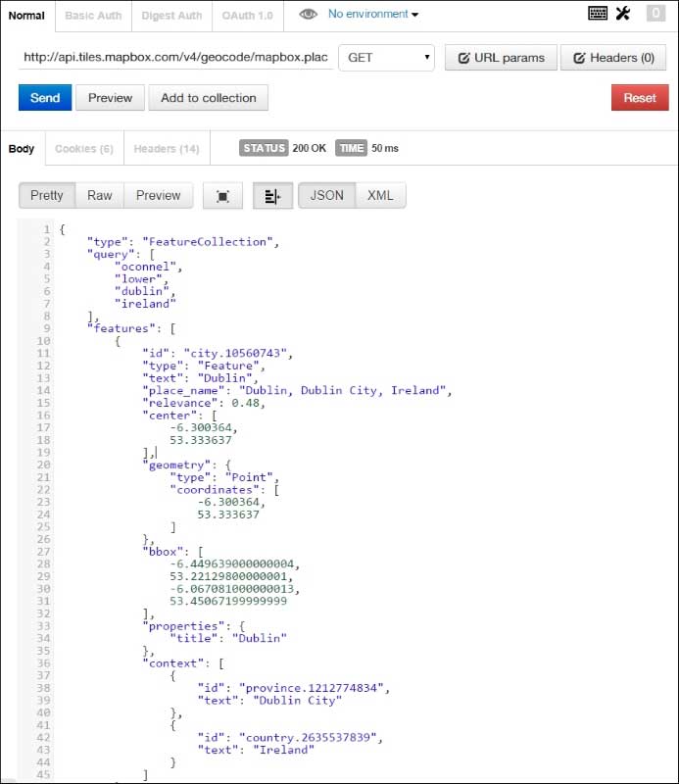The width and height of the screenshot is (679, 784).
Task: Switch to response Headers (14) tab
Action: point(166,149)
